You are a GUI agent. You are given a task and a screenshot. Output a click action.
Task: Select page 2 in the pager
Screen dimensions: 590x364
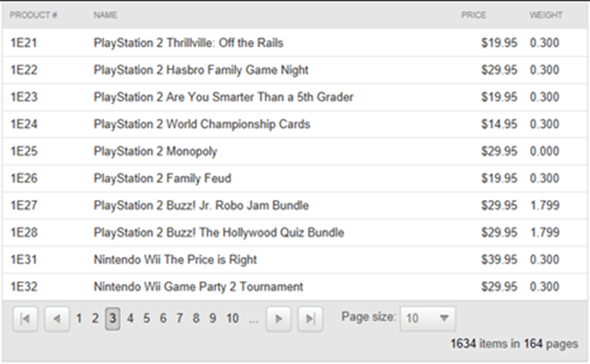click(95, 319)
